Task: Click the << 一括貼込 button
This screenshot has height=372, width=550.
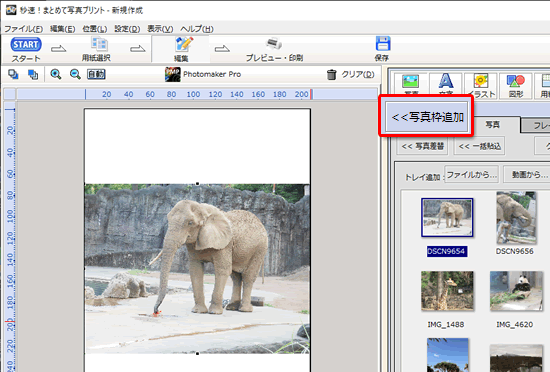Action: click(479, 146)
